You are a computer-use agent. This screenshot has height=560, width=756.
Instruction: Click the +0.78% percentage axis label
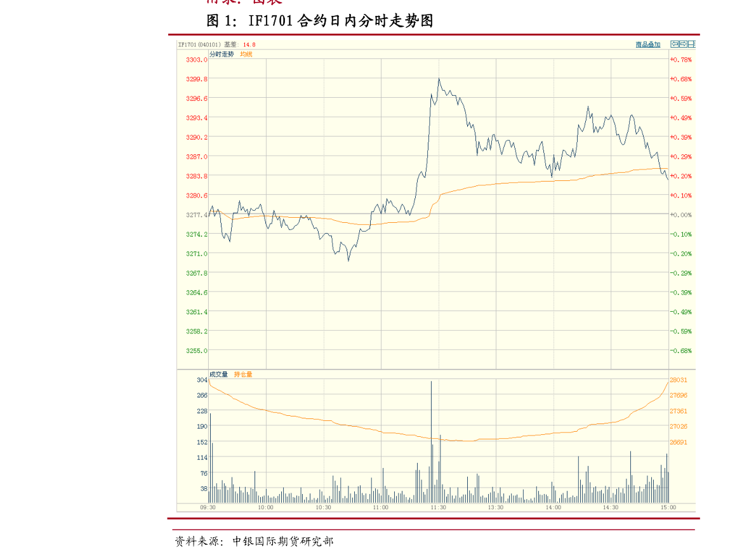coord(681,60)
